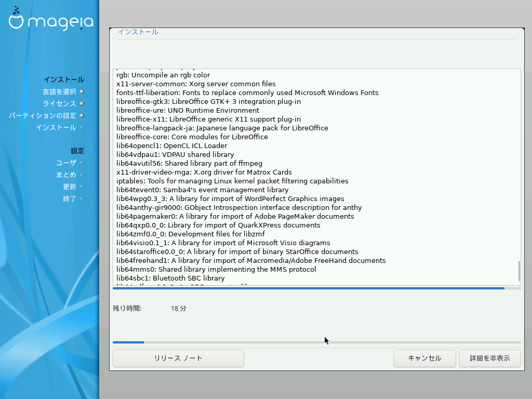Click the lib64opencl1 package line

[171, 145]
